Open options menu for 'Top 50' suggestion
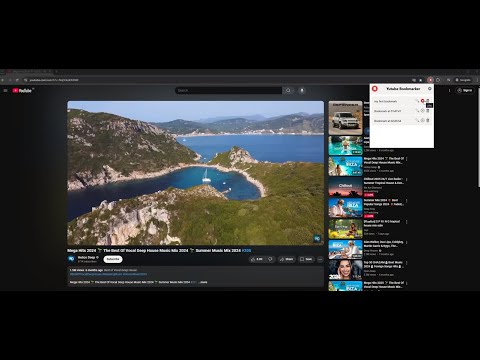The image size is (480, 360). 407,263
